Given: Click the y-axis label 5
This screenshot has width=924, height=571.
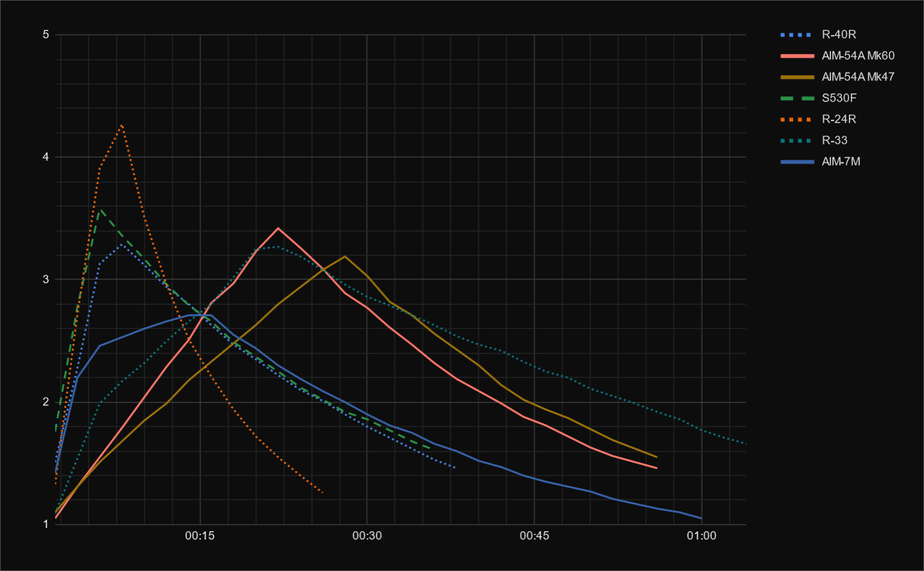Looking at the screenshot, I should [x=46, y=35].
